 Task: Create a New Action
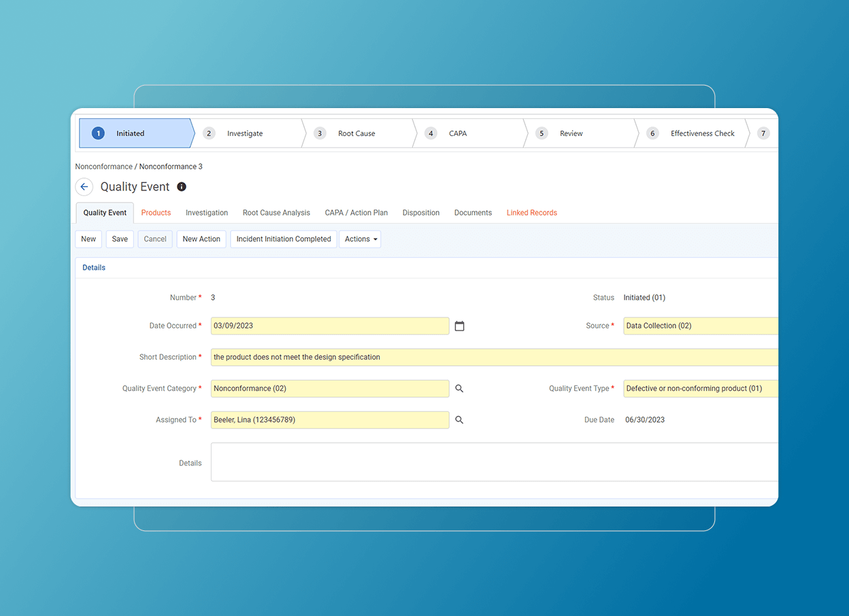pyautogui.click(x=201, y=239)
